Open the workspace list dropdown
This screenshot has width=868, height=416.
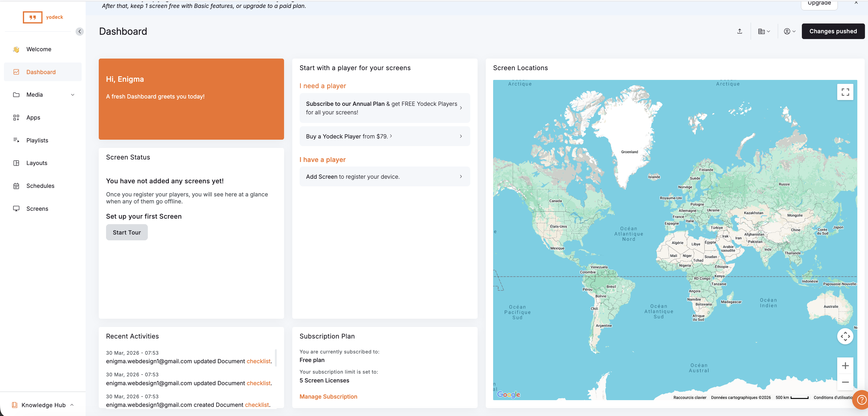pyautogui.click(x=763, y=31)
